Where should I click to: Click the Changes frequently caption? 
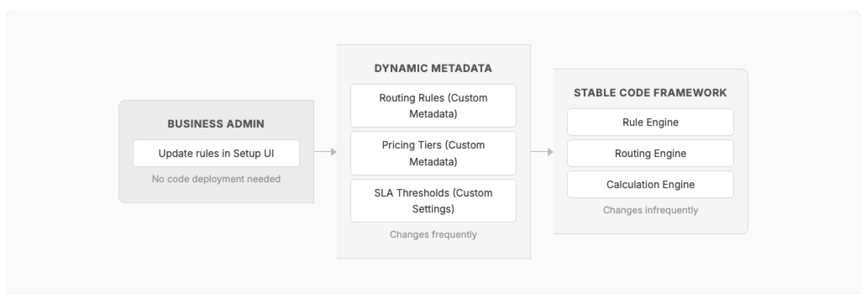(433, 235)
